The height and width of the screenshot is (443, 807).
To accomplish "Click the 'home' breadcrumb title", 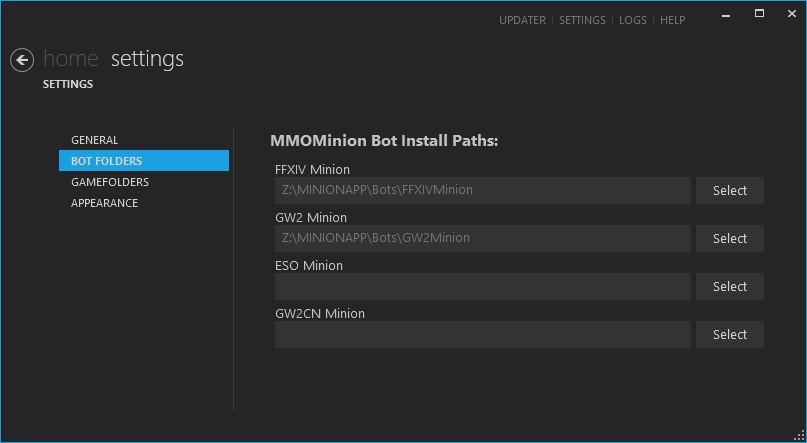I will (71, 59).
